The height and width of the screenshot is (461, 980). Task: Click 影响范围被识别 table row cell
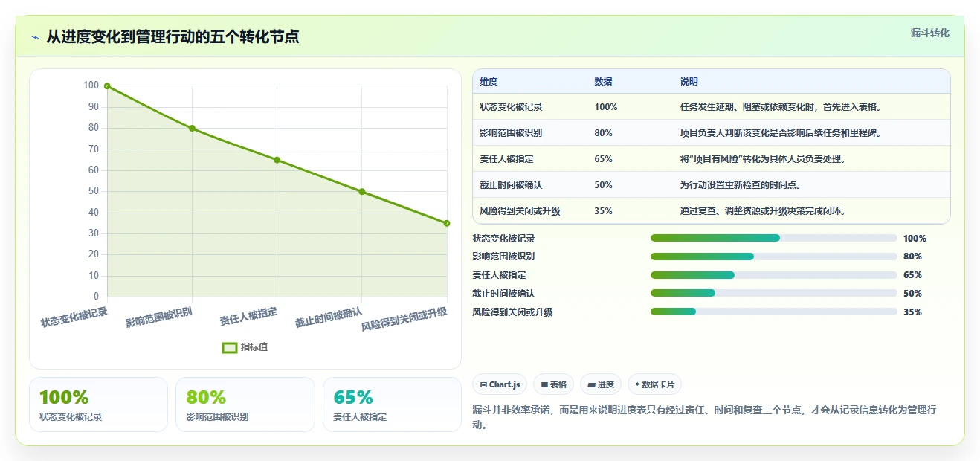pyautogui.click(x=511, y=133)
